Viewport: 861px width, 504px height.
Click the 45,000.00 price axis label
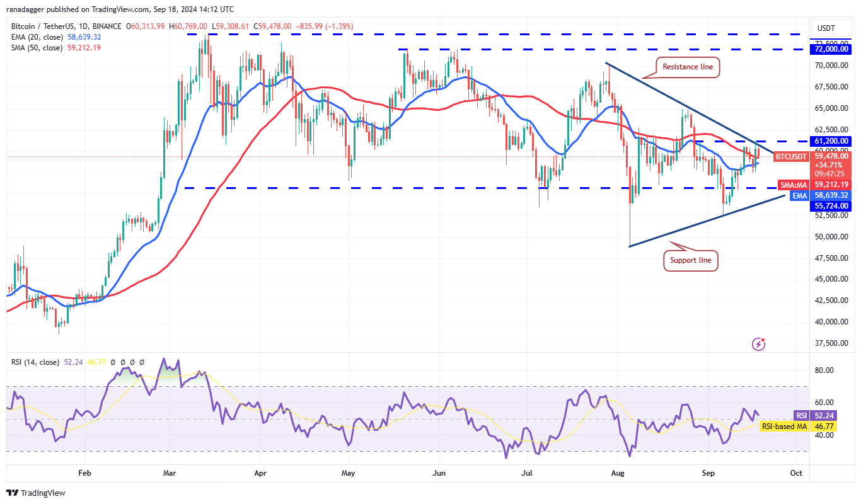[831, 279]
